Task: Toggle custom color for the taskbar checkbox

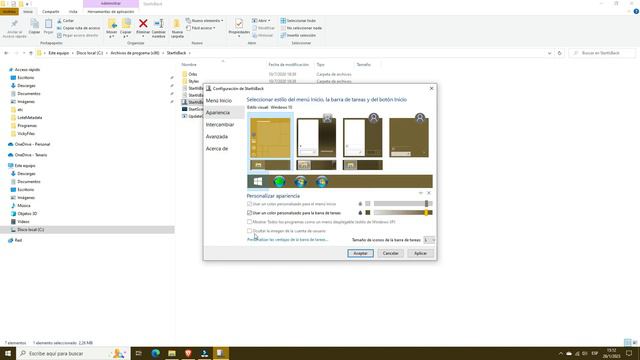Action: [249, 213]
